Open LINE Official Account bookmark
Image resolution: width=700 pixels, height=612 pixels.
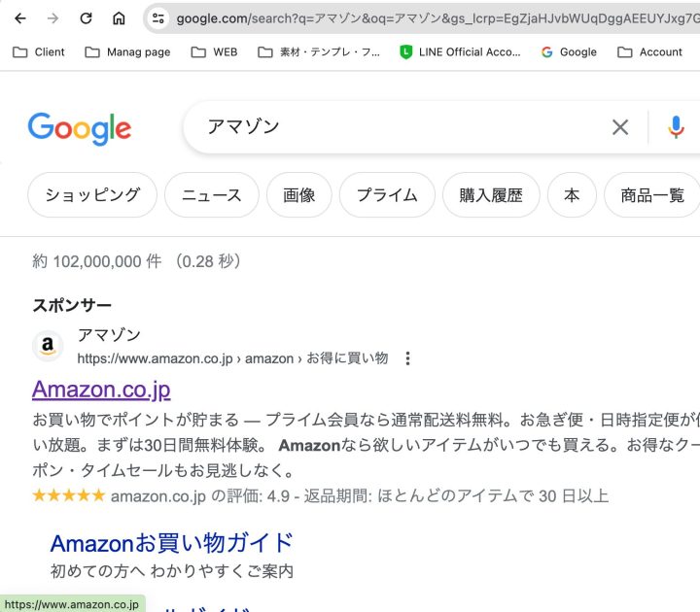(460, 52)
